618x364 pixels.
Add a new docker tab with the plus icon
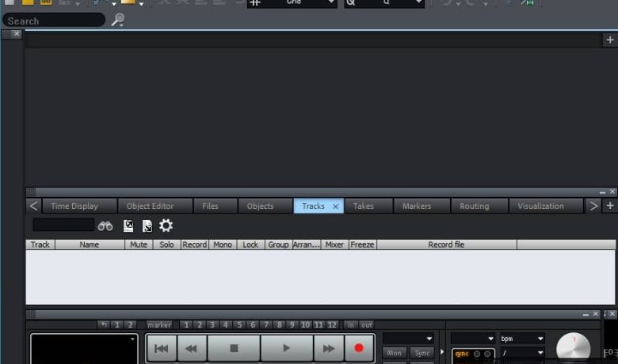click(610, 206)
